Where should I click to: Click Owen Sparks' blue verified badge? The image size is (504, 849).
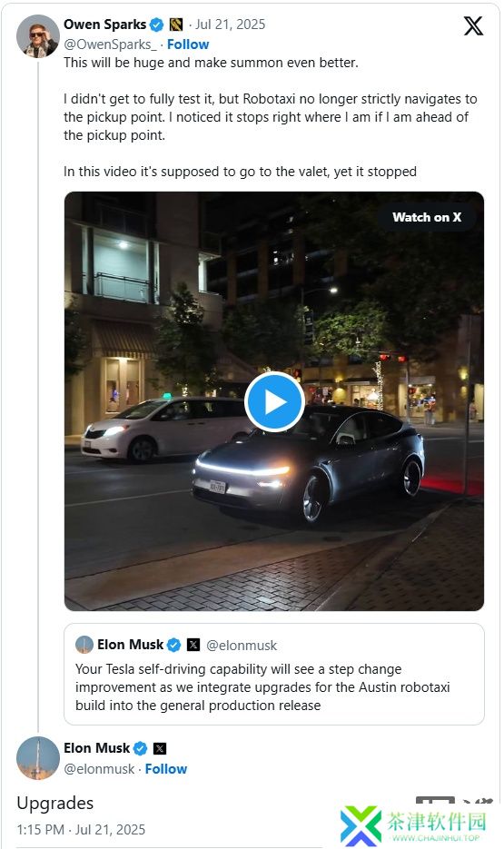click(x=156, y=25)
